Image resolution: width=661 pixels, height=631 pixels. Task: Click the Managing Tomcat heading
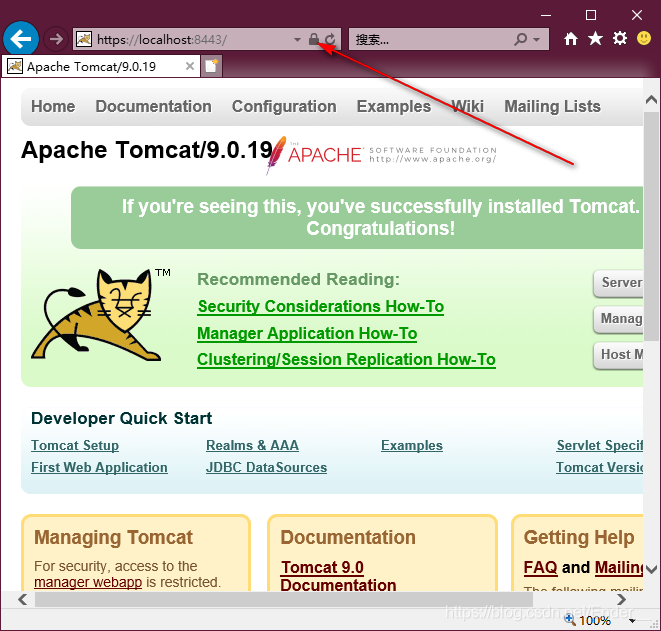click(x=113, y=537)
